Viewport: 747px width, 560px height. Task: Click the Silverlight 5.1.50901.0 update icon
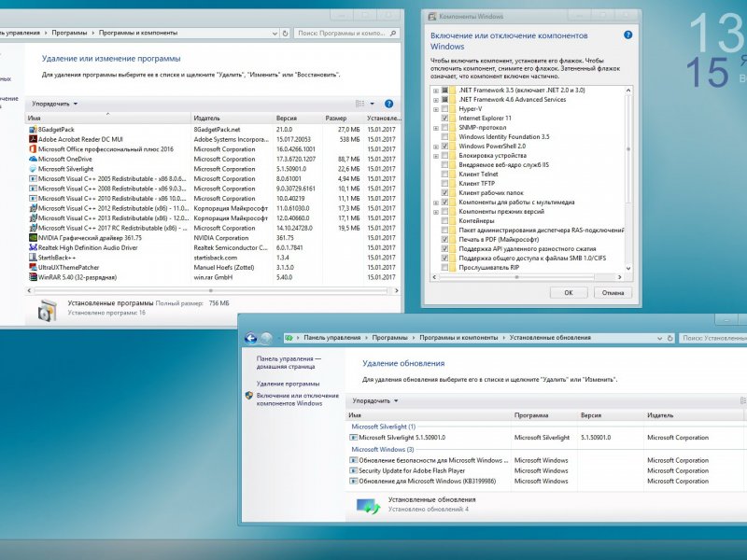coord(354,438)
